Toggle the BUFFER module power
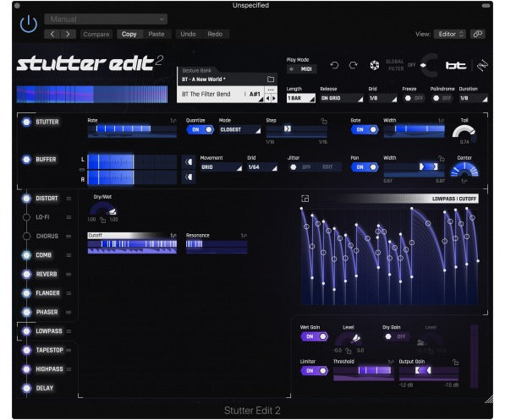505x420 pixels. (x=26, y=160)
